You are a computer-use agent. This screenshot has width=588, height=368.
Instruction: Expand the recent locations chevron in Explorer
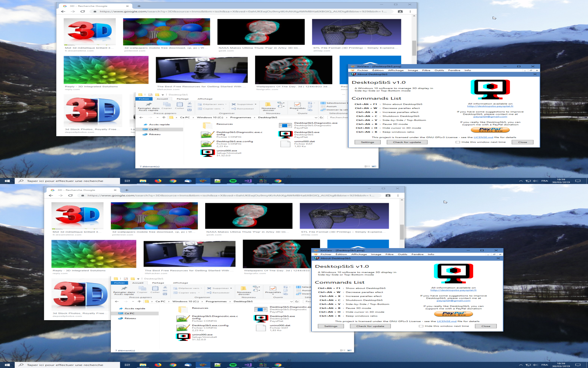(157, 117)
